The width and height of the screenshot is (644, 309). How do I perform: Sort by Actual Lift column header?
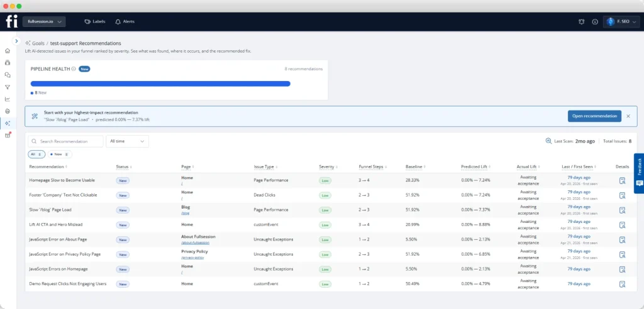coord(528,166)
